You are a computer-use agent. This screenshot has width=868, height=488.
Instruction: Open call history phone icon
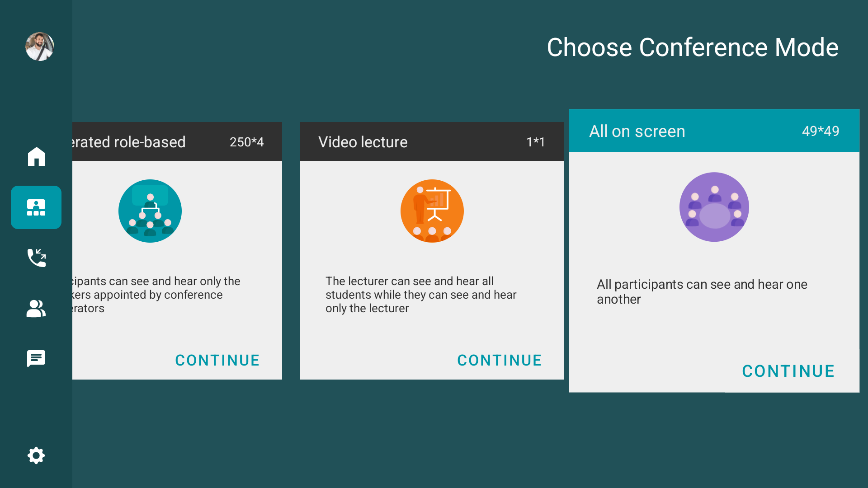pyautogui.click(x=36, y=258)
